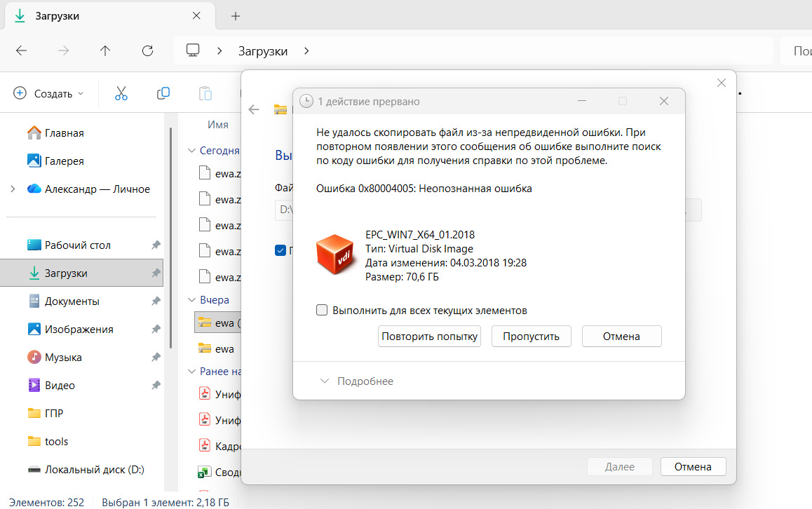Toggle the checked blue checkbox in the wizard

tap(280, 250)
